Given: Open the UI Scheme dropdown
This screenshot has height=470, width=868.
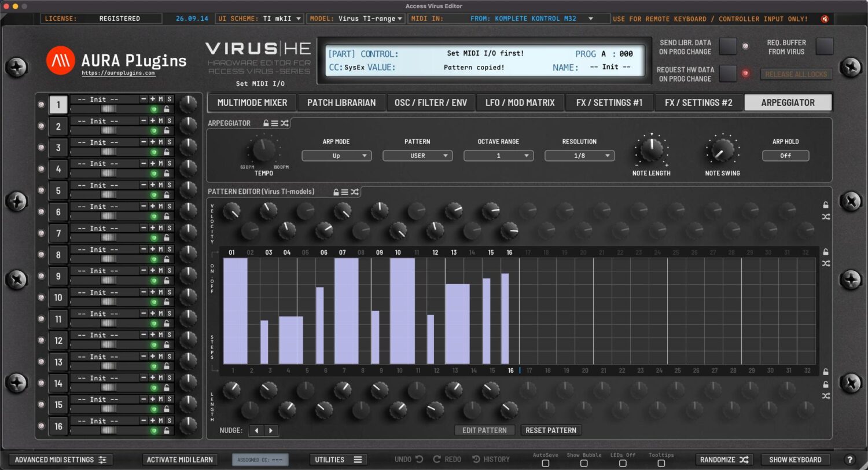Looking at the screenshot, I should [x=260, y=19].
